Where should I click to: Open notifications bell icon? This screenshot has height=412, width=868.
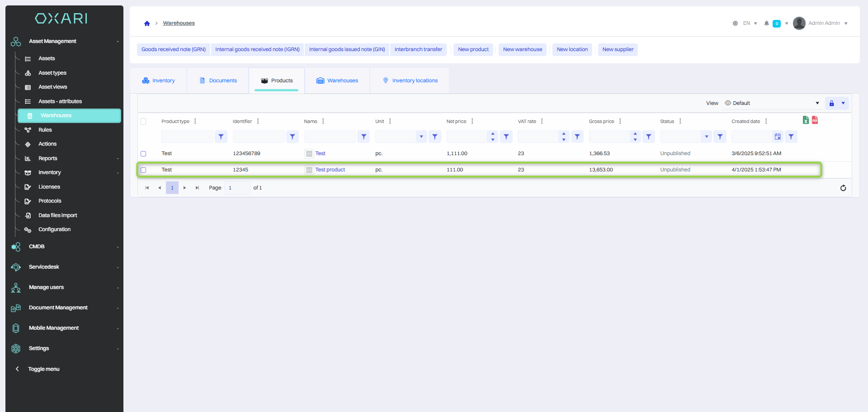766,24
